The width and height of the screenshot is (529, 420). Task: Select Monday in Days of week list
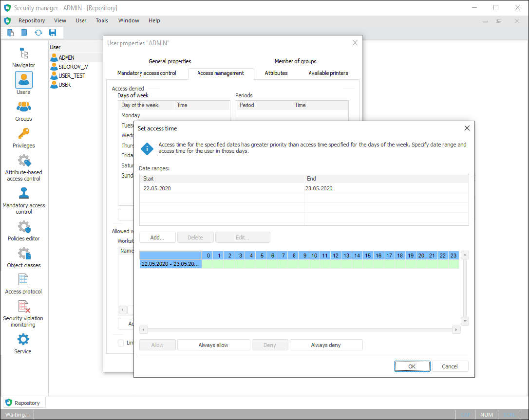click(131, 115)
